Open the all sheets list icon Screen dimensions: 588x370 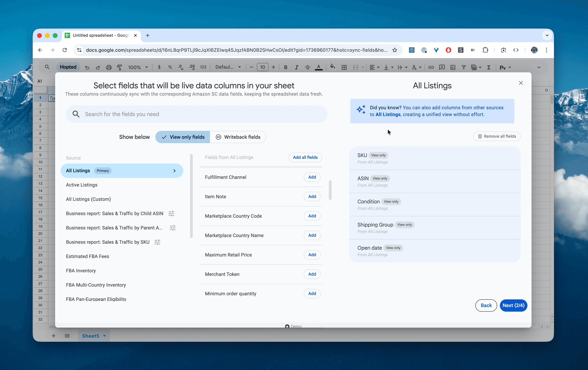tap(67, 336)
